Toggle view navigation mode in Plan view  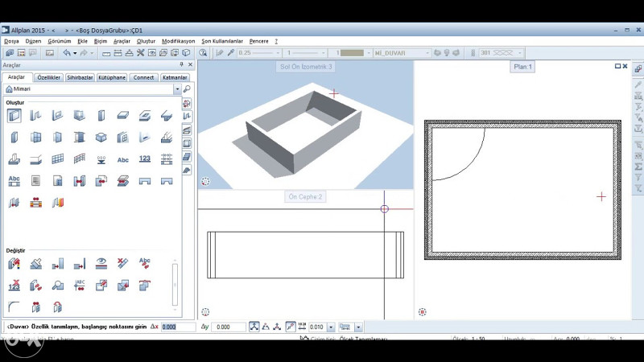(422, 312)
